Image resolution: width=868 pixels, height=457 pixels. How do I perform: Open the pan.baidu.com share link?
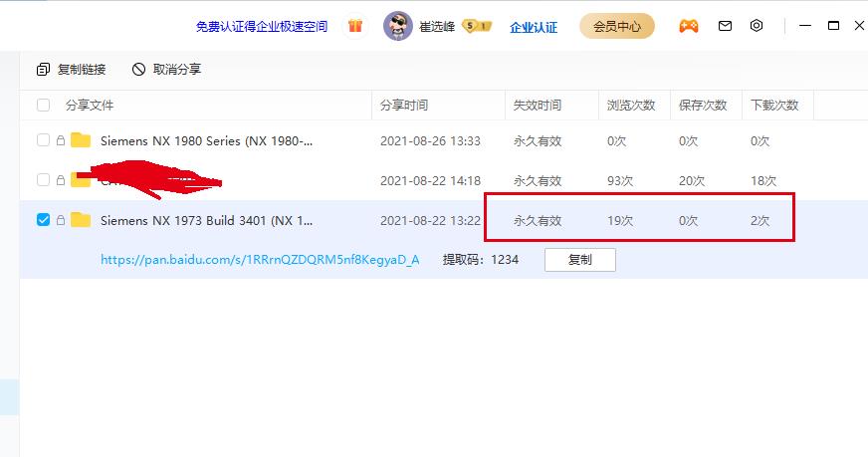click(x=260, y=259)
